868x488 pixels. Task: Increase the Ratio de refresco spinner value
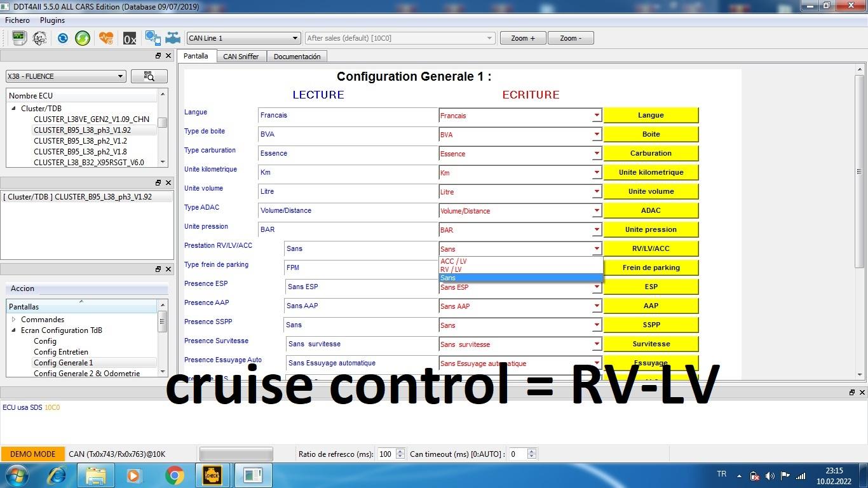(400, 451)
